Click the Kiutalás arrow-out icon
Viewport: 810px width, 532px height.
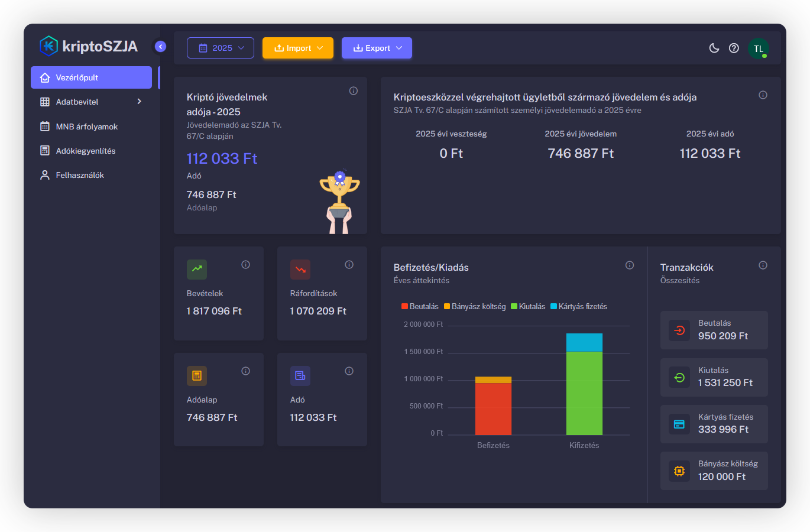(x=678, y=377)
